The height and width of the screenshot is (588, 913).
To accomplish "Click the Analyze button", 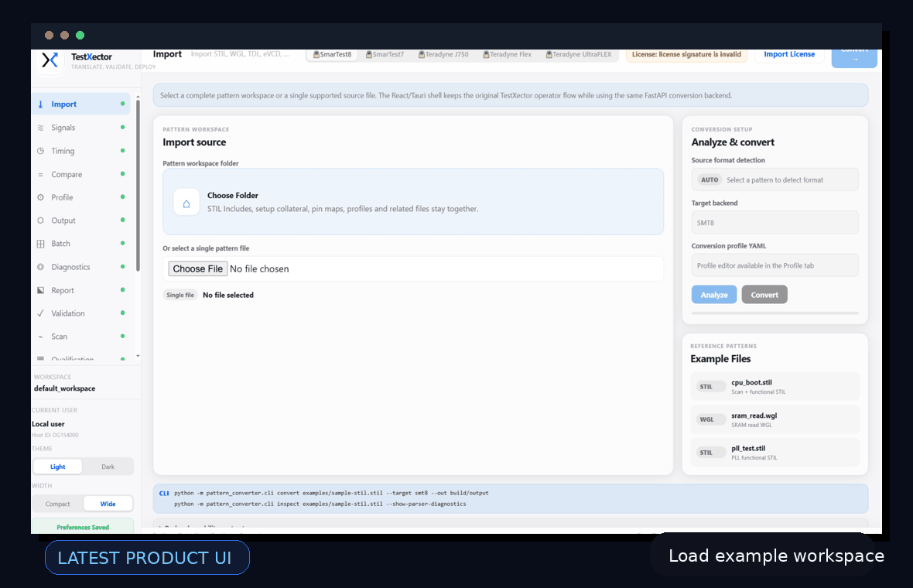I will point(714,296).
